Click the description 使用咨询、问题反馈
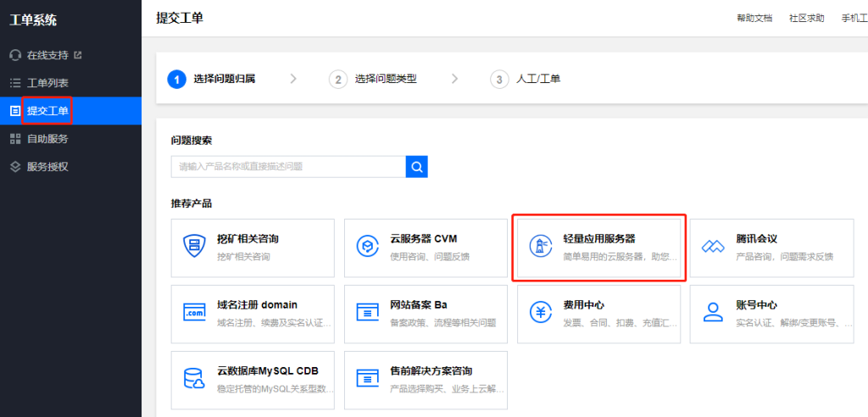Image resolution: width=868 pixels, height=417 pixels. (430, 257)
